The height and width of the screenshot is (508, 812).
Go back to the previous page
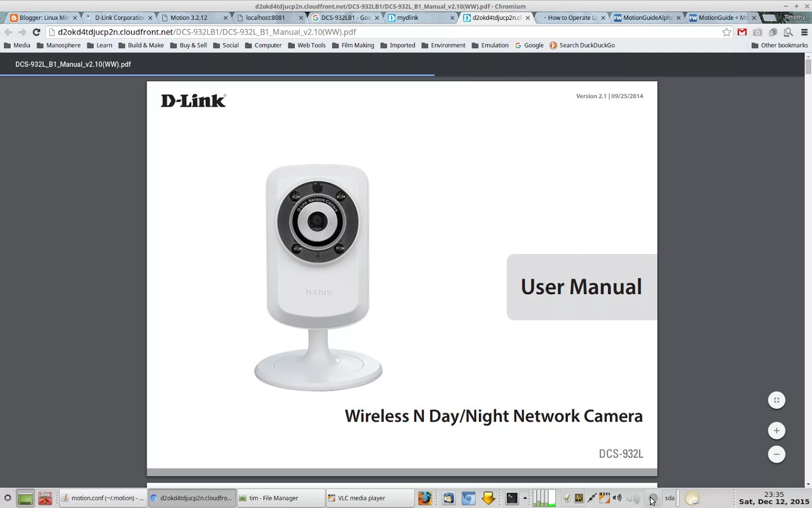tap(8, 32)
